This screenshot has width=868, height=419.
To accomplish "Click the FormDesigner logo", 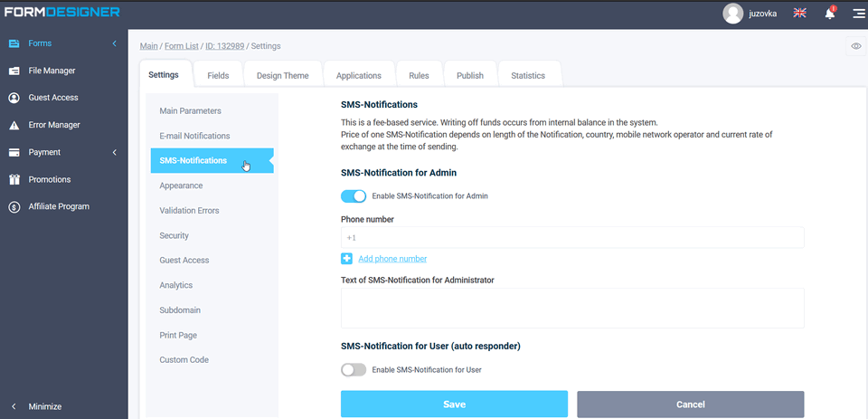I will (62, 12).
